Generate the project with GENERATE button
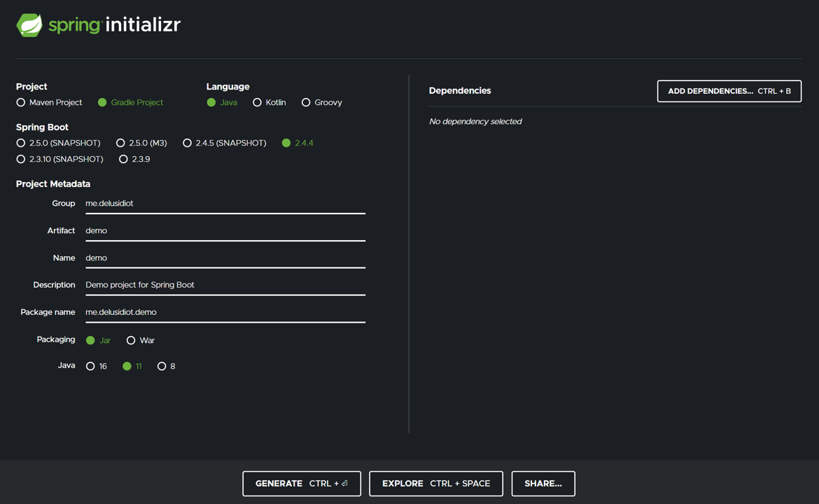Viewport: 819px width, 504px height. tap(302, 484)
